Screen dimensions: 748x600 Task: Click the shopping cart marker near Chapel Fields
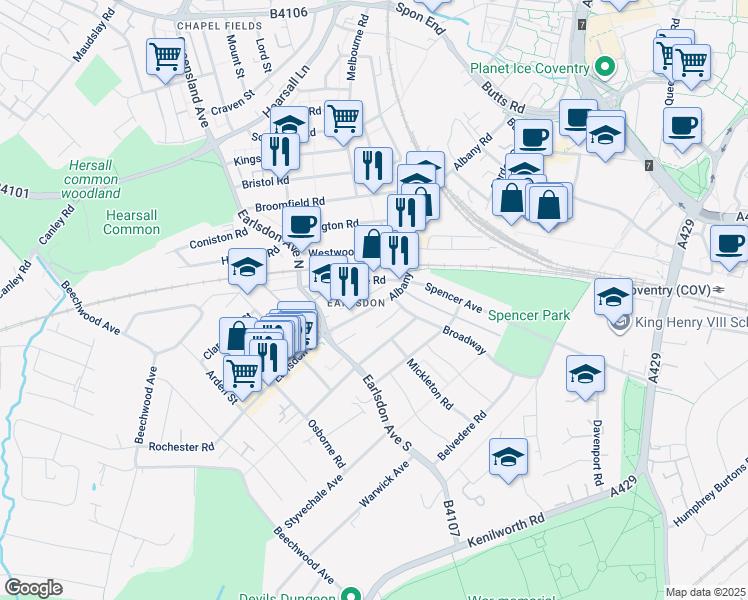(x=164, y=56)
